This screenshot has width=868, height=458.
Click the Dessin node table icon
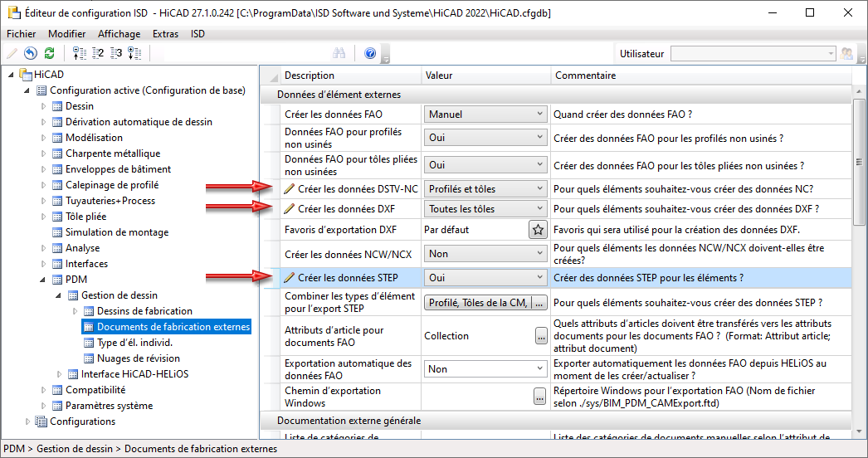(57, 106)
